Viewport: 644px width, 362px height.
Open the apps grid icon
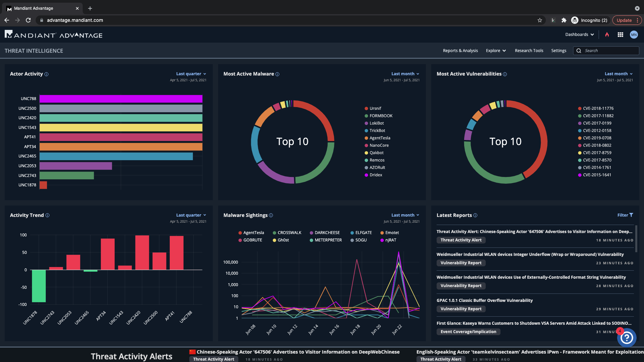620,35
